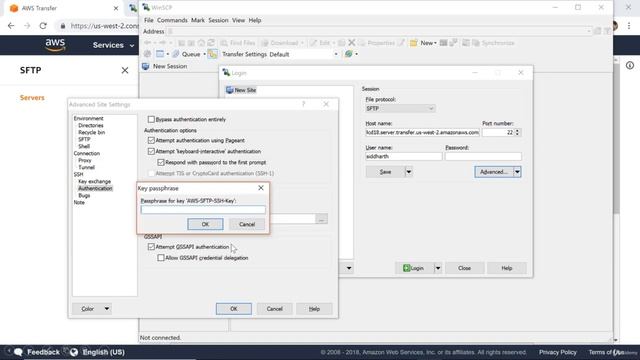The width and height of the screenshot is (640, 360).
Task: Click the Queue toolbar icon
Action: tap(176, 54)
